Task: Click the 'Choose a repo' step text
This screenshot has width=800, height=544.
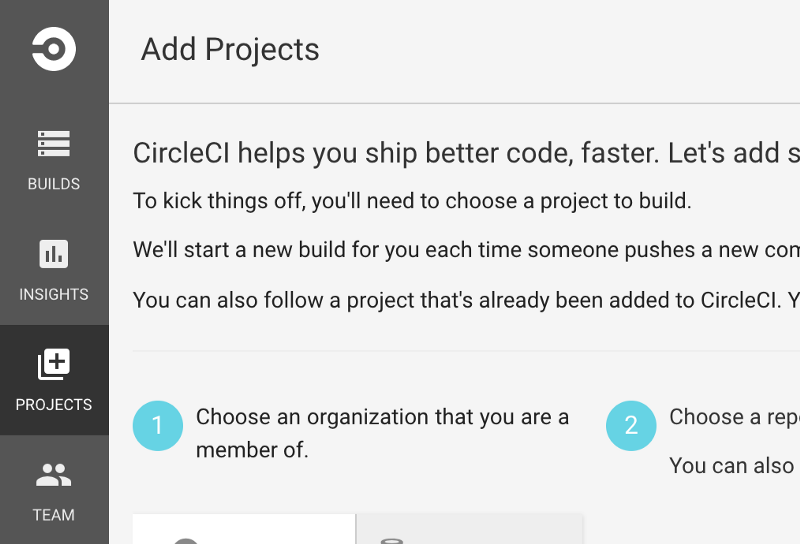Action: (734, 417)
